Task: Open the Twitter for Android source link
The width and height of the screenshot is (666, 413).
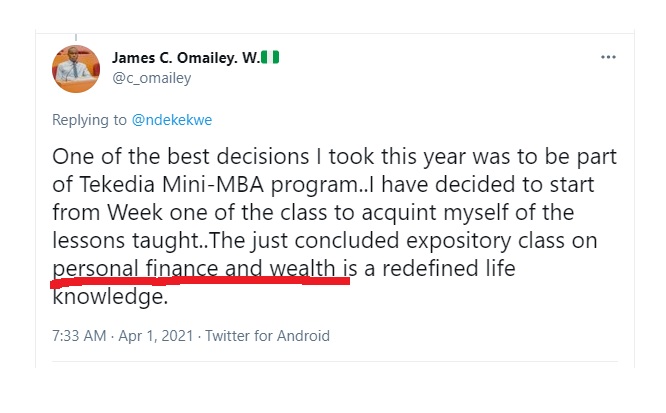Action: tap(270, 336)
